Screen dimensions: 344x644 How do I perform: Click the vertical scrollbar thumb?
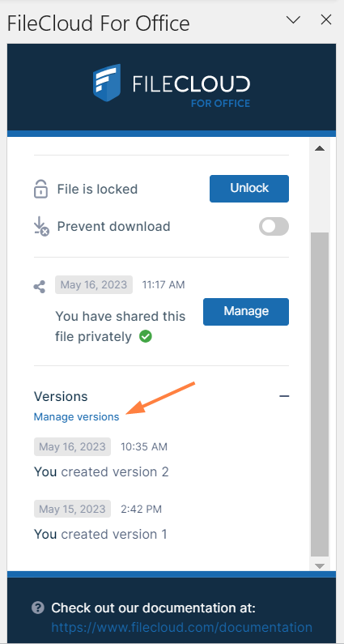coord(320,395)
